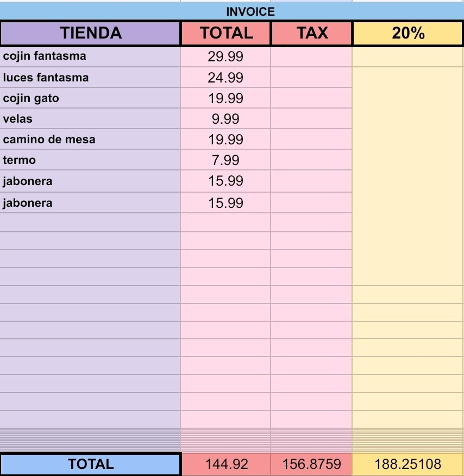This screenshot has width=464, height=476.
Task: Select the camino de mesa cell
Action: 90,139
